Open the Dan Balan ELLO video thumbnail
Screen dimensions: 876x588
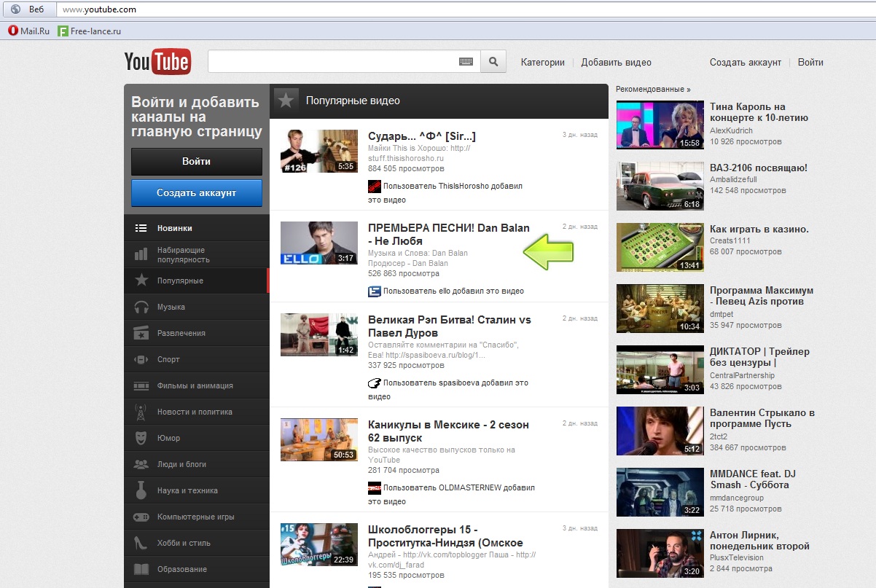coord(319,243)
